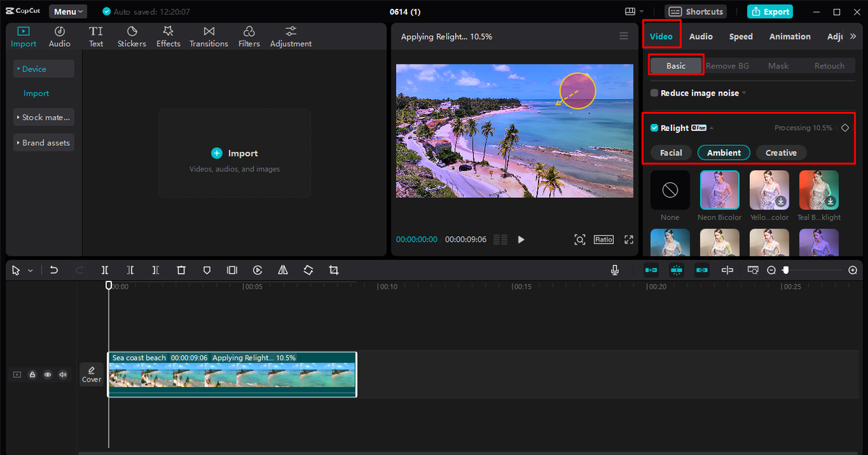Select the Creative relight button

[781, 153]
